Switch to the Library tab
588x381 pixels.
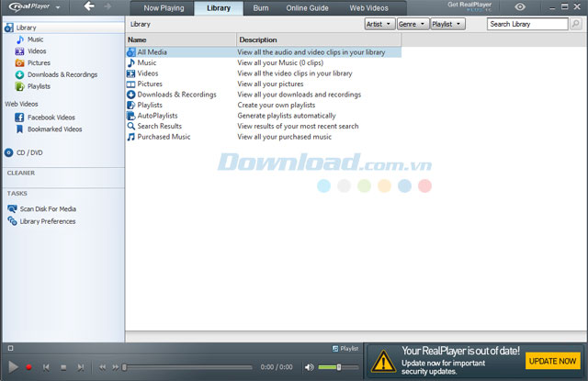click(x=219, y=8)
